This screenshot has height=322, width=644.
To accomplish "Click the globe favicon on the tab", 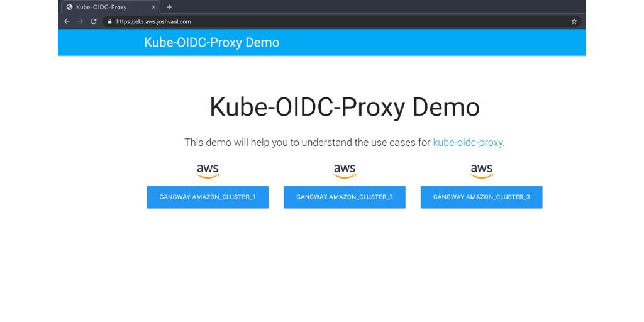I will (x=69, y=7).
